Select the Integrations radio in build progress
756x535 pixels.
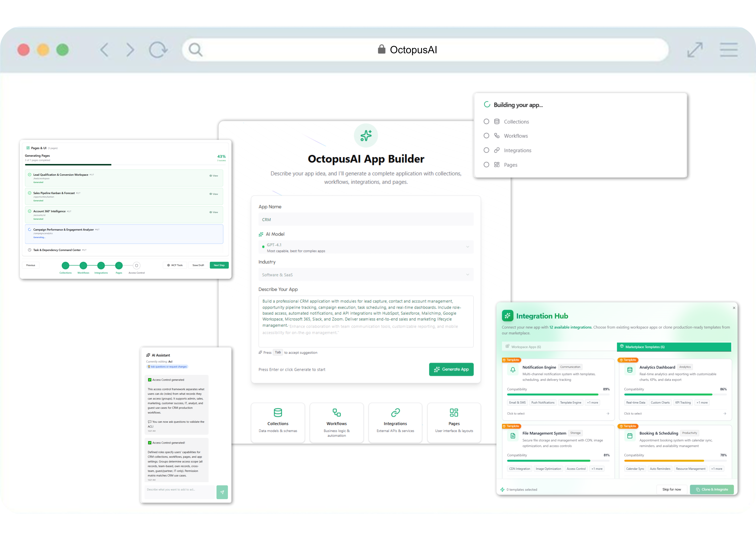(x=486, y=150)
